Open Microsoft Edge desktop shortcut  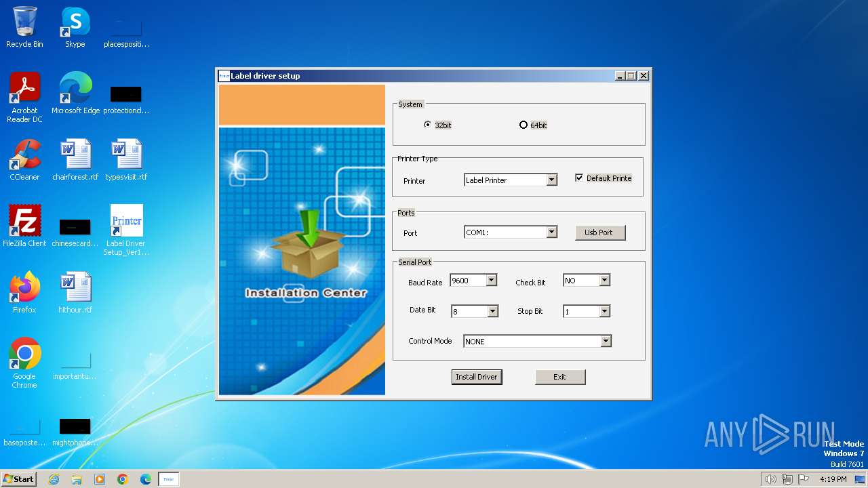point(75,93)
